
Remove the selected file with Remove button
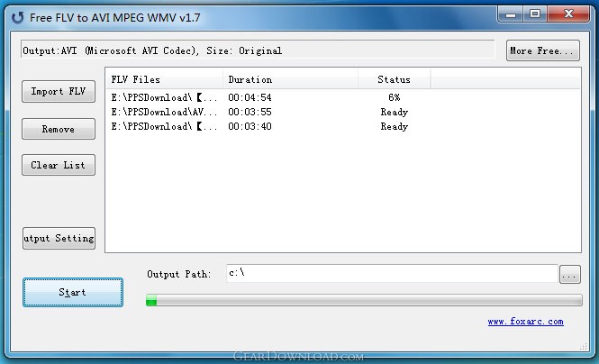59,129
